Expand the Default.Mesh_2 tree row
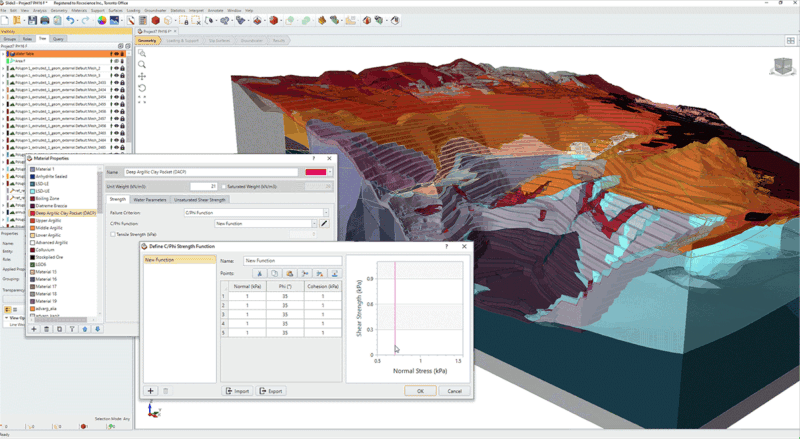The height and width of the screenshot is (439, 800). click(3, 68)
